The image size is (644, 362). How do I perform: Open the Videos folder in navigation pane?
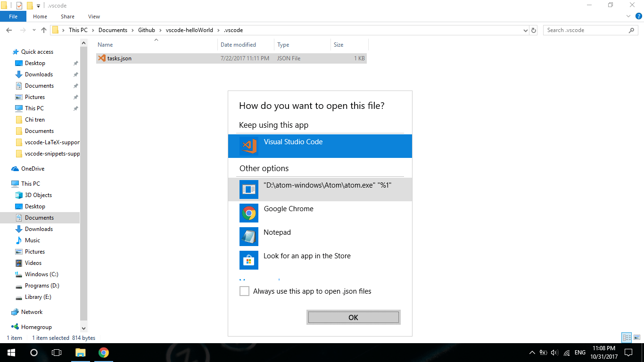(x=33, y=263)
